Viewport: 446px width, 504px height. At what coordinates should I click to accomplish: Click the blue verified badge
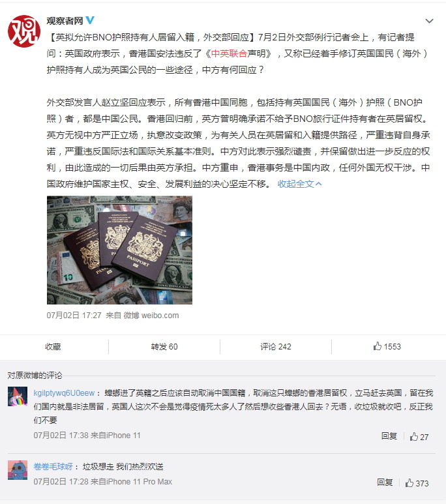[90, 20]
